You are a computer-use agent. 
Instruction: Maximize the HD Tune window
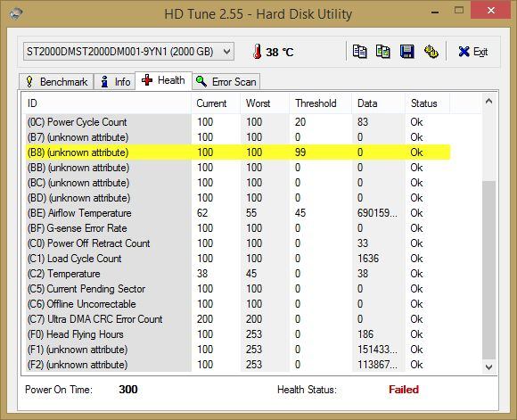click(459, 11)
